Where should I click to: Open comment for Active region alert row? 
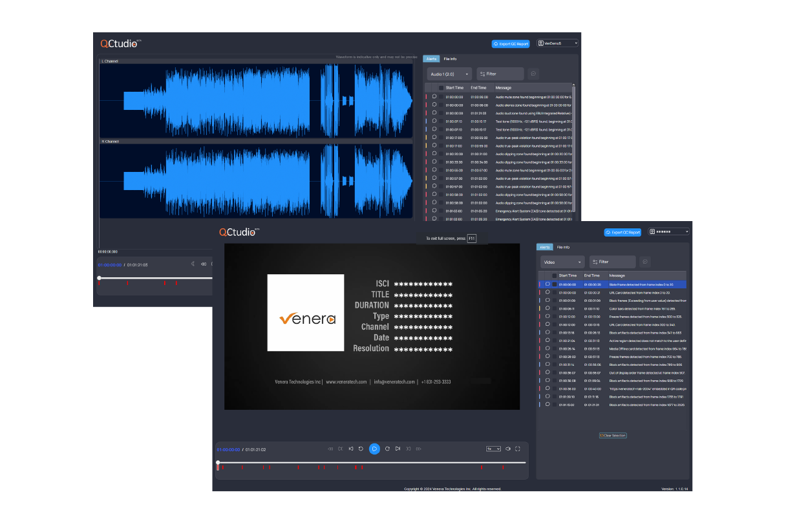click(548, 340)
